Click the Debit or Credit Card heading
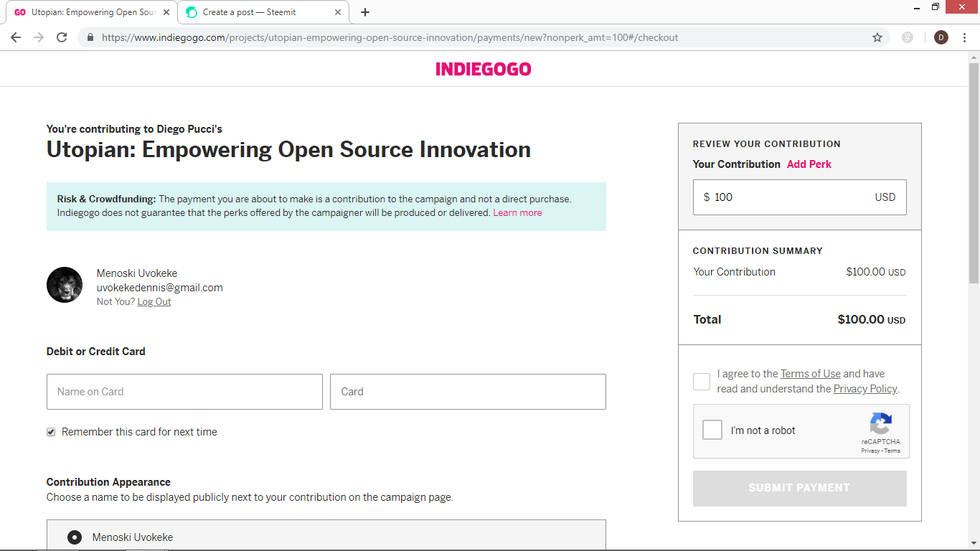The height and width of the screenshot is (551, 980). [x=96, y=352]
